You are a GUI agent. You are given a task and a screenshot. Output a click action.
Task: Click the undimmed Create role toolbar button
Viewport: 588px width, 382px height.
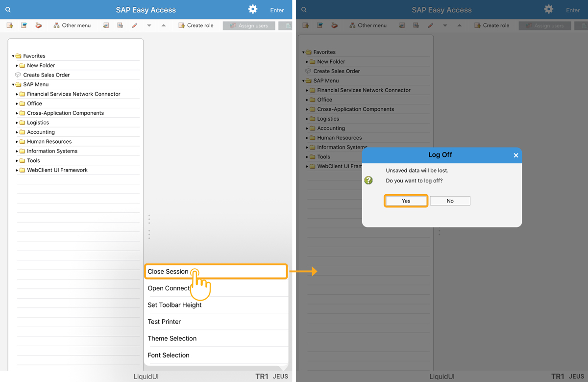(196, 25)
